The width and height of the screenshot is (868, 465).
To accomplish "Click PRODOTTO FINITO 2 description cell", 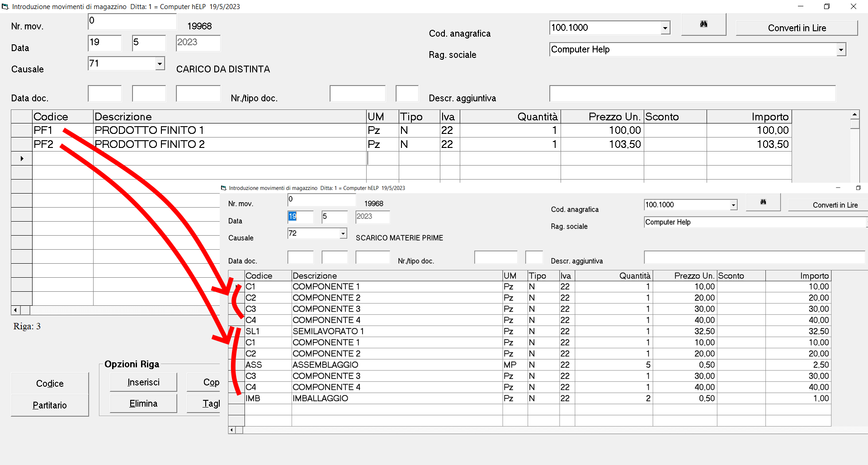I will [230, 144].
